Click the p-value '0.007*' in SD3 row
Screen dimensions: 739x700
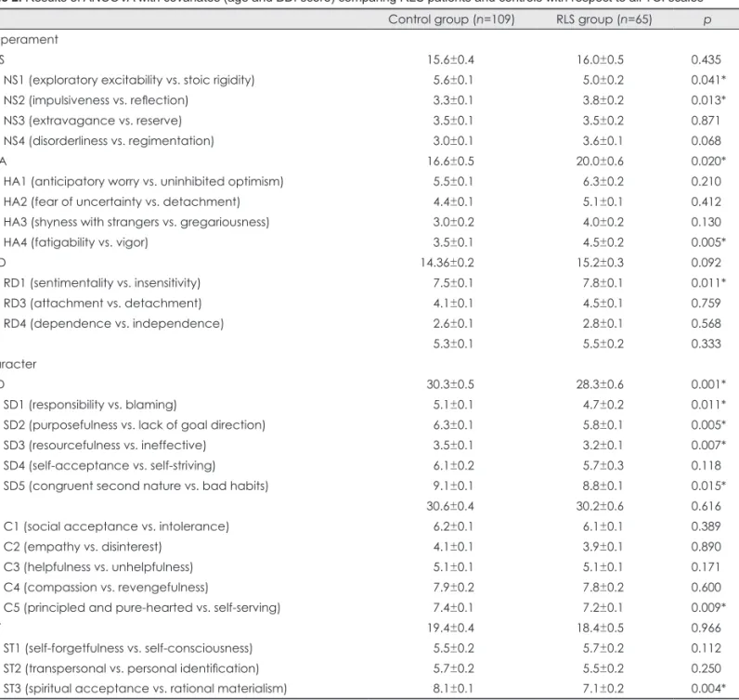point(708,445)
